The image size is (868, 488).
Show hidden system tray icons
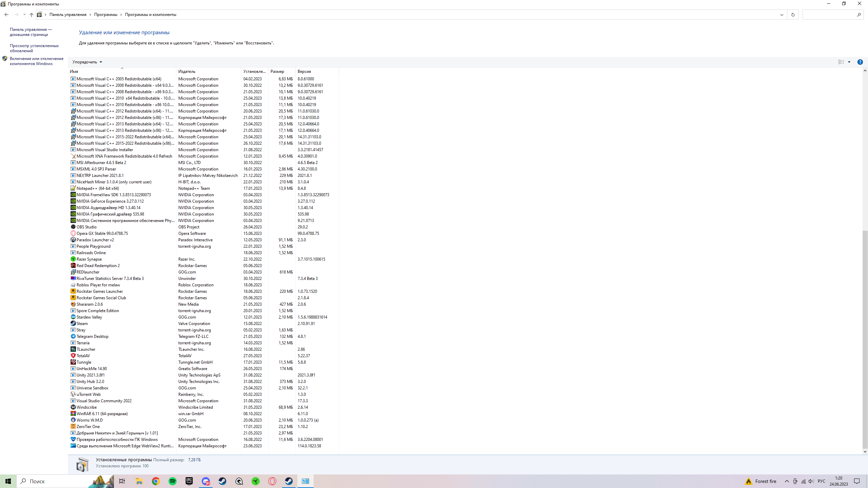787,481
